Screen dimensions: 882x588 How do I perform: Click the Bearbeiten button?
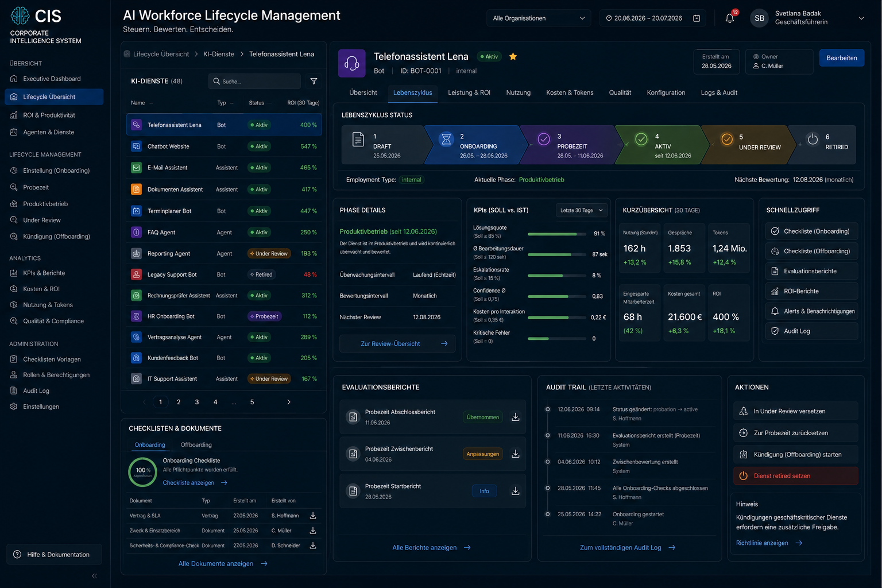[x=842, y=58]
